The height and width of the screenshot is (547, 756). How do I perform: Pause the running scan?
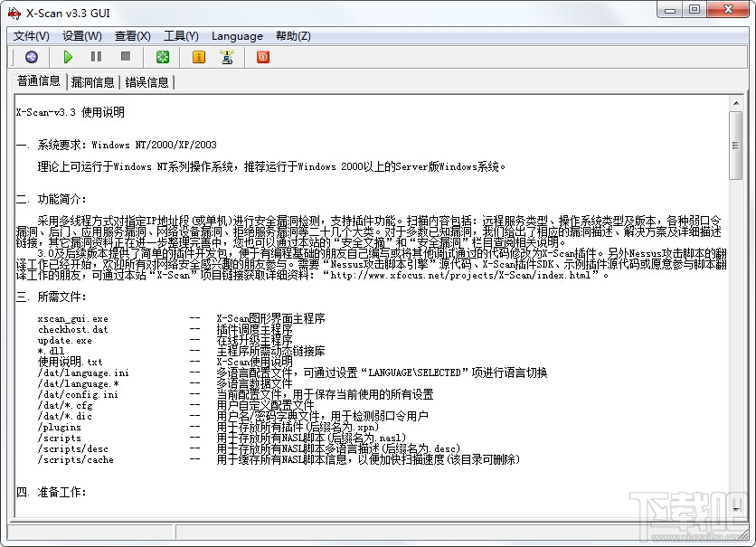97,57
